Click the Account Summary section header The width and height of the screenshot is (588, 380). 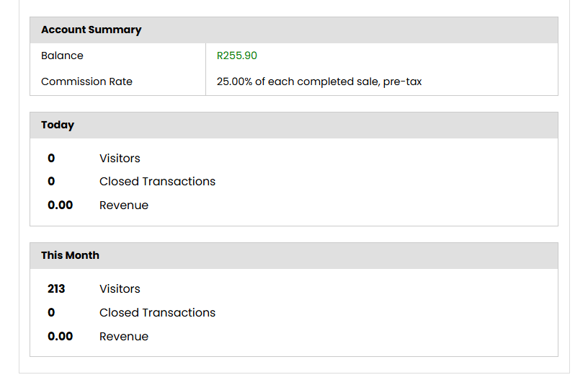[92, 30]
